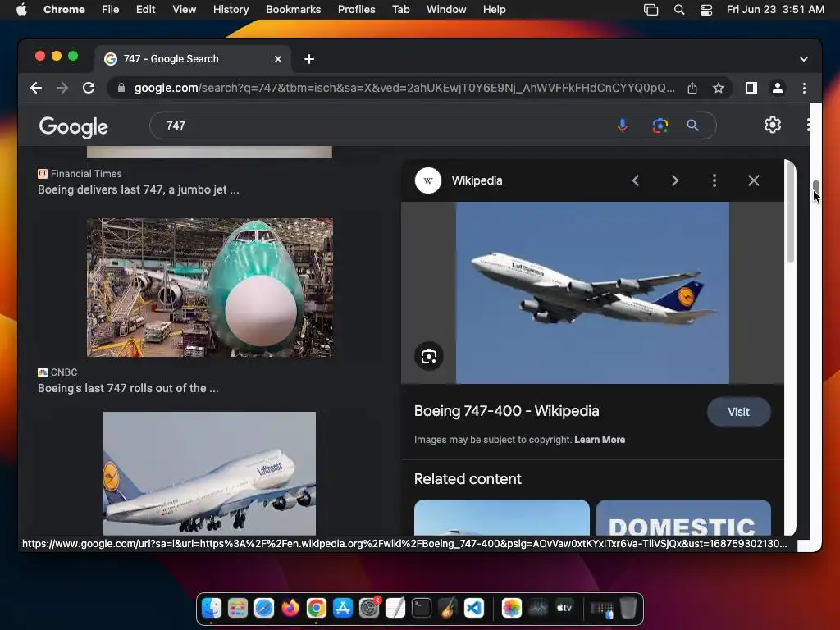Open the Profiles menu
840x630 pixels.
pos(356,10)
